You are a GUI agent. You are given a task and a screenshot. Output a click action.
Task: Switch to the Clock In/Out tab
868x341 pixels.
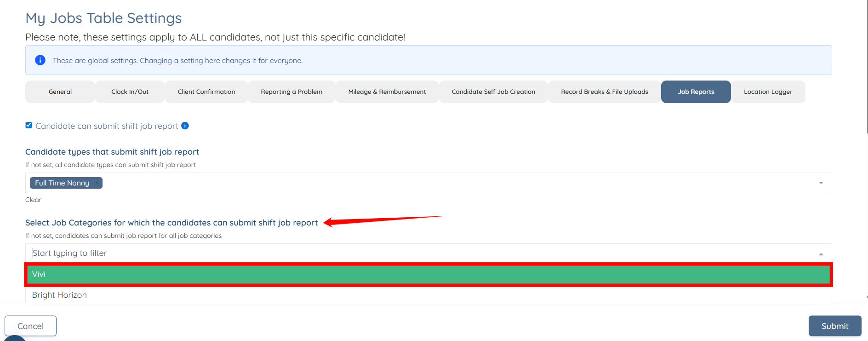pyautogui.click(x=130, y=92)
